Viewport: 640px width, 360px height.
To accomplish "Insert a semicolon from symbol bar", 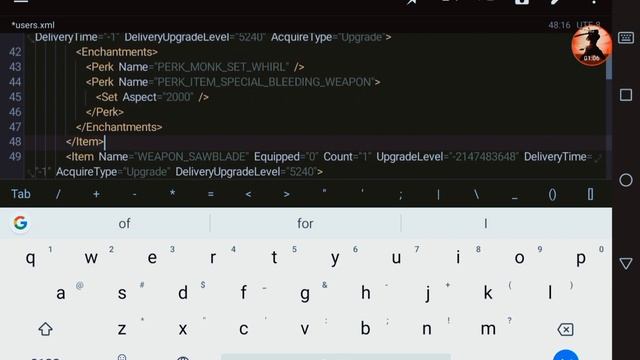I will (400, 195).
